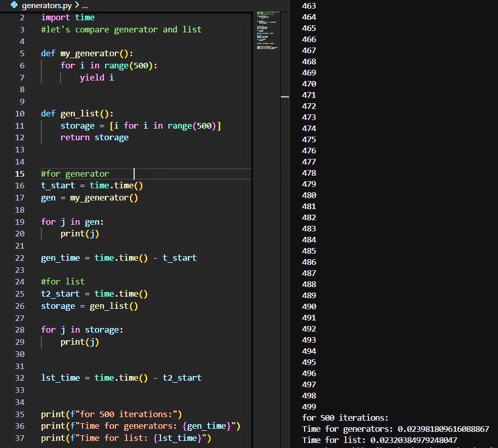Viewport: 498px width, 448px height.
Task: Click terminal output 'for 500 iterations:'
Action: (345, 418)
